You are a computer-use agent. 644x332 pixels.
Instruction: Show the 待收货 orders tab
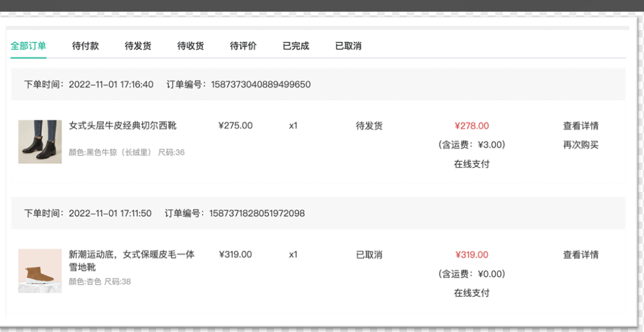pos(190,46)
